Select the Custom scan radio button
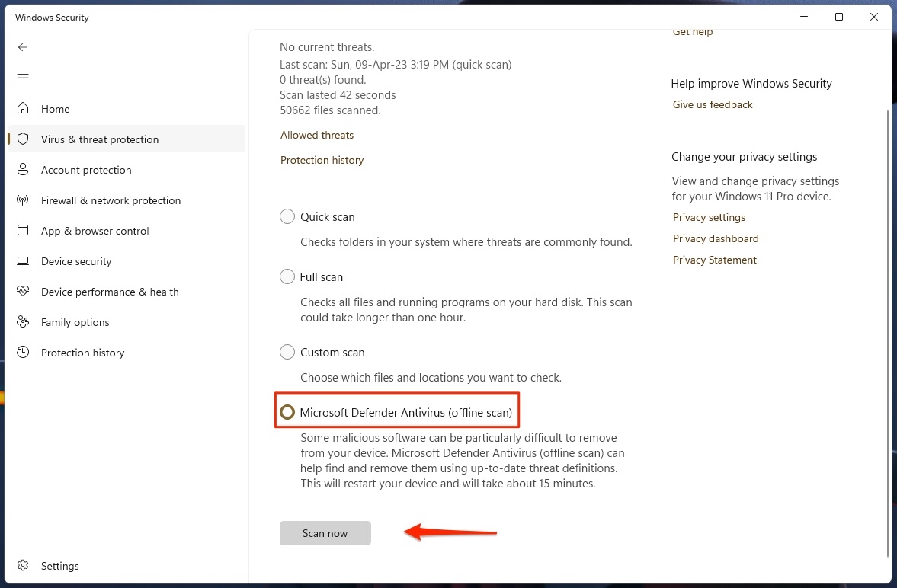Screen dimensions: 897x588 287,352
